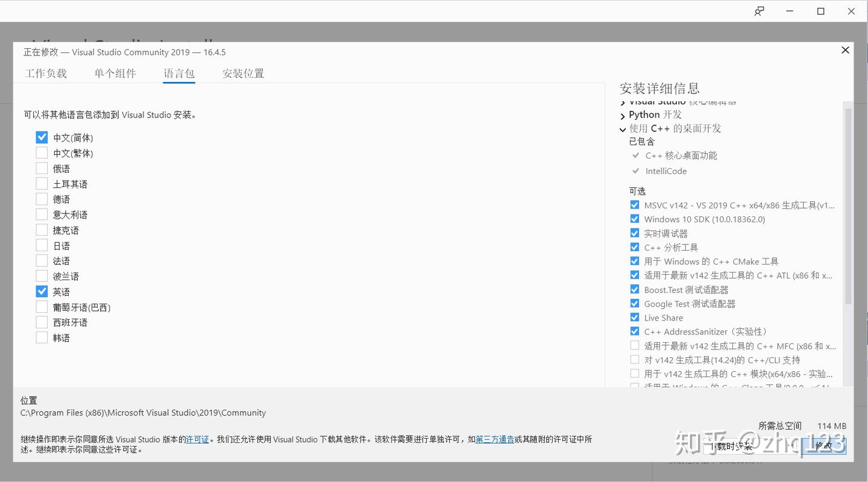Screen dimensions: 868x482
Task: Check C++/CLI 支持 for v142 tools
Action: point(635,359)
